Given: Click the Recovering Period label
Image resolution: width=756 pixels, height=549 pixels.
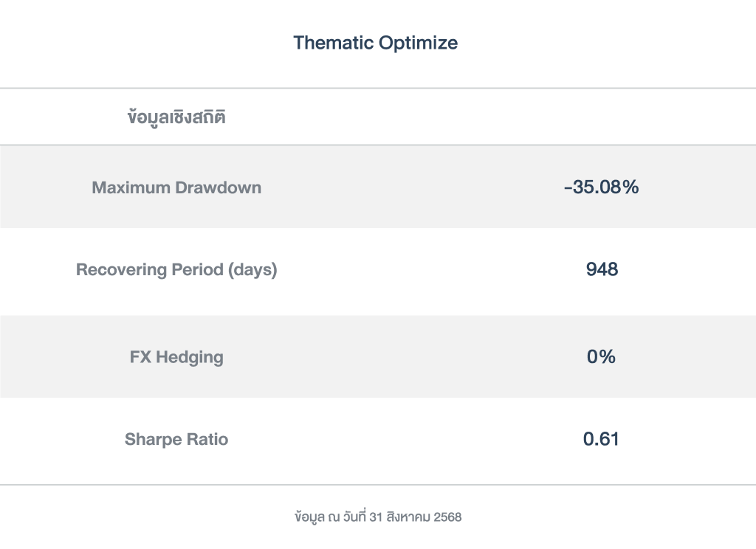Looking at the screenshot, I should 176,270.
